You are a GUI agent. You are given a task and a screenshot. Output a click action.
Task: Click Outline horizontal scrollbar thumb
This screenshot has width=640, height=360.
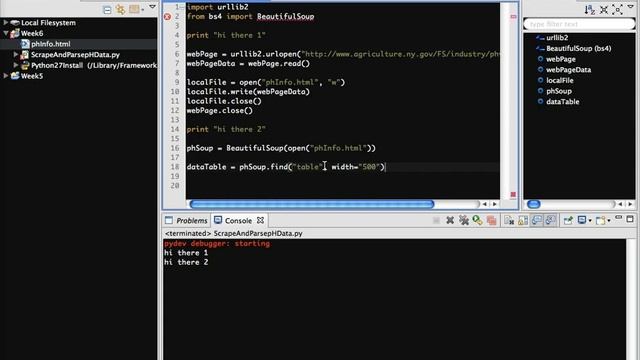click(533, 204)
